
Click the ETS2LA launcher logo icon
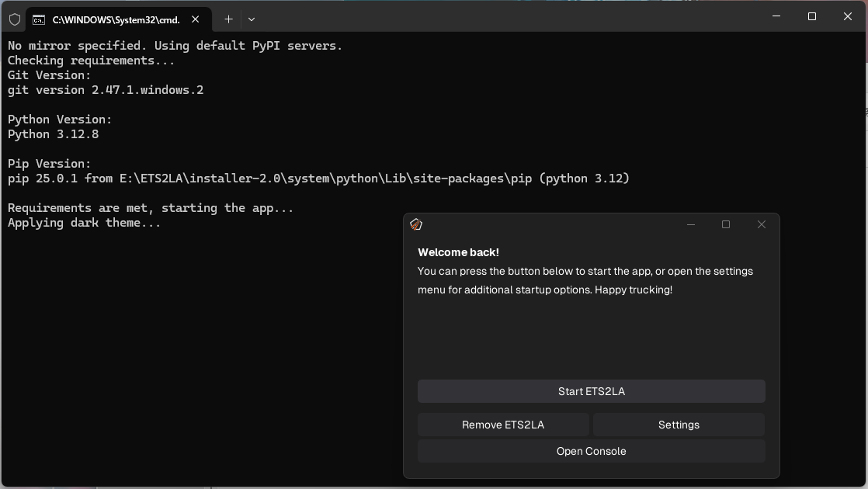(415, 224)
